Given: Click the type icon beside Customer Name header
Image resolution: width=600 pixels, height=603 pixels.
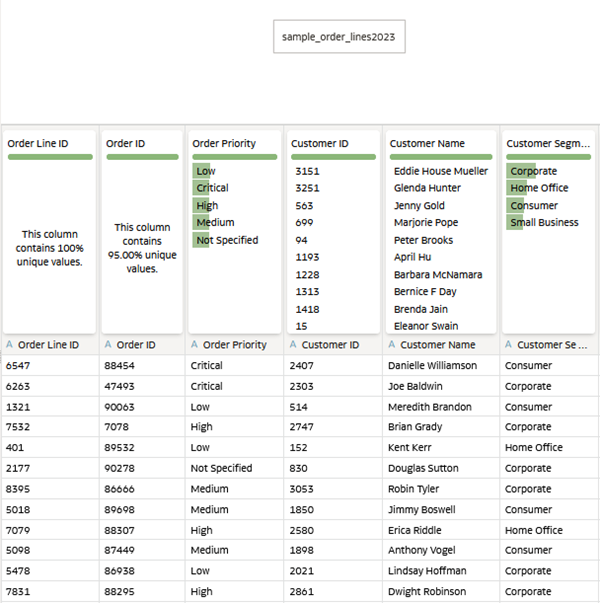Looking at the screenshot, I should (392, 345).
